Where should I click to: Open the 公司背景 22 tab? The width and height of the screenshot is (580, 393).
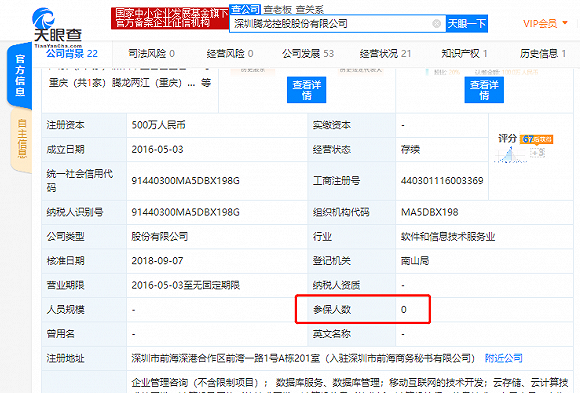[72, 54]
